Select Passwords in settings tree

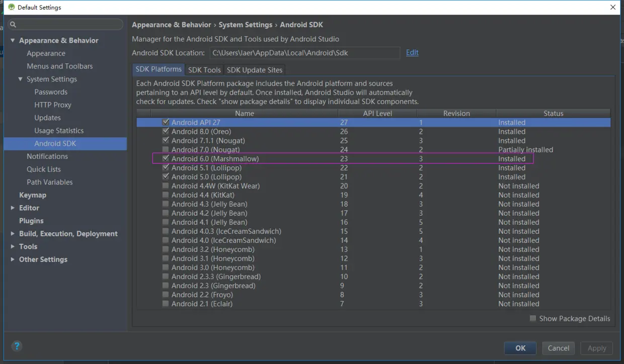(51, 92)
